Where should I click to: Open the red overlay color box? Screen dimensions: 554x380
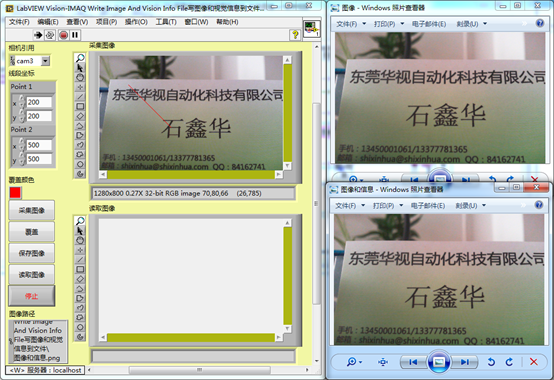[x=15, y=192]
